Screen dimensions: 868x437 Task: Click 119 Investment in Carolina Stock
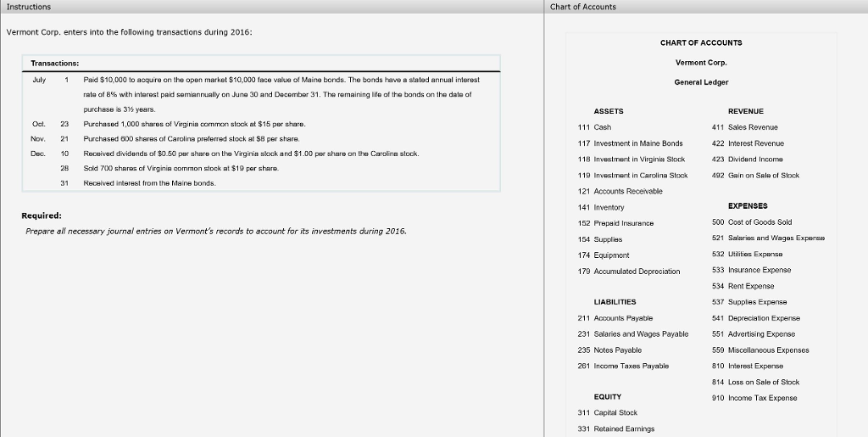click(x=632, y=176)
